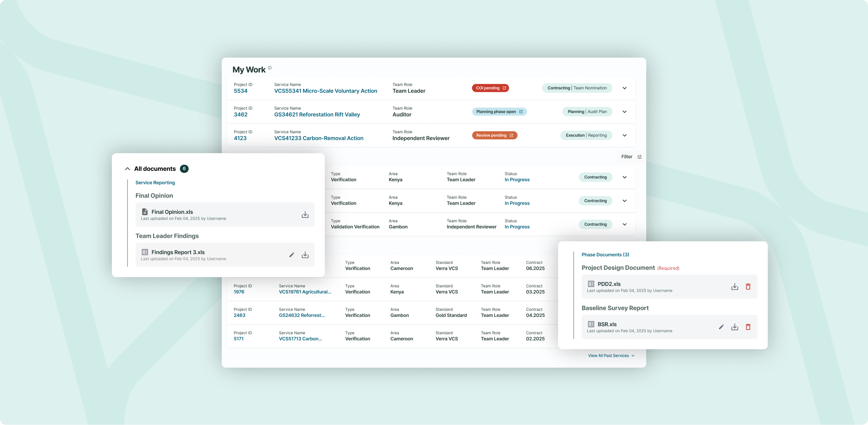Open GS34621 Reforestation Rift Valley link
868x425 pixels.
317,115
